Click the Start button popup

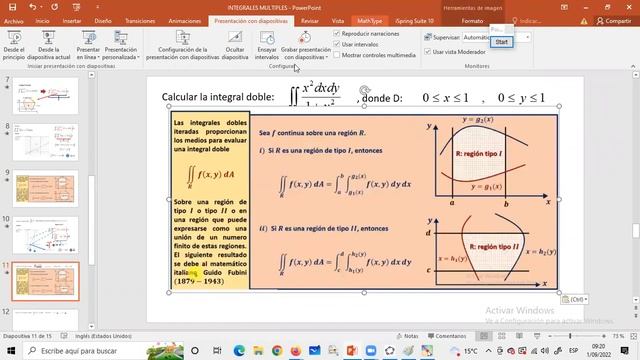tap(502, 42)
